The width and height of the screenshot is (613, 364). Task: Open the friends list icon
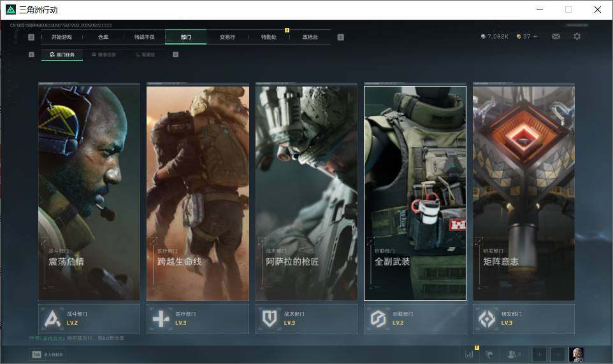pos(512,354)
